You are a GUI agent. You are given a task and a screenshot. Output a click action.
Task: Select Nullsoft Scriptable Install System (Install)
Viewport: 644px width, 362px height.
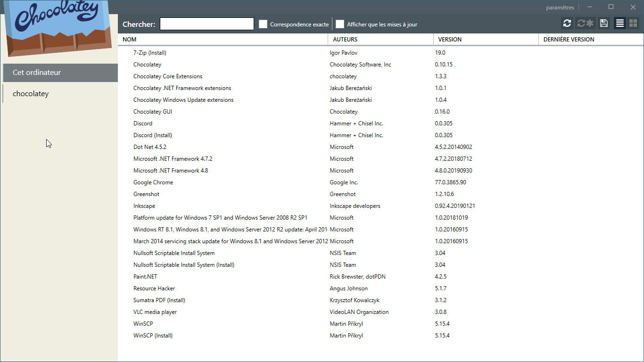pyautogui.click(x=381, y=265)
